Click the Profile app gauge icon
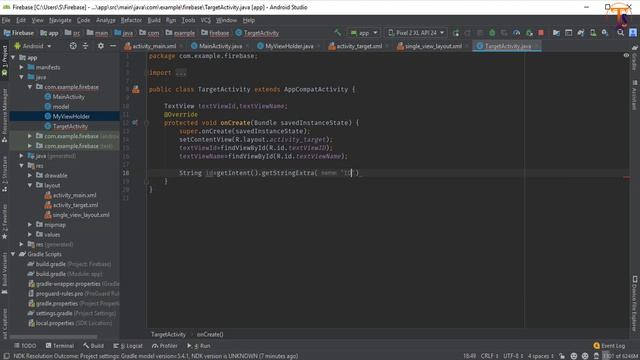The width and height of the screenshot is (640, 360). tap(517, 33)
